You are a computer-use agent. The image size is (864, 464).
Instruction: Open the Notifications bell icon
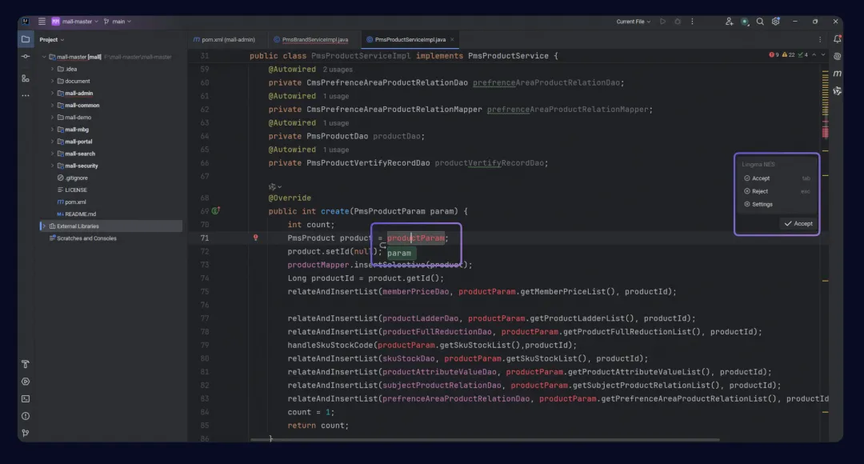(x=837, y=39)
